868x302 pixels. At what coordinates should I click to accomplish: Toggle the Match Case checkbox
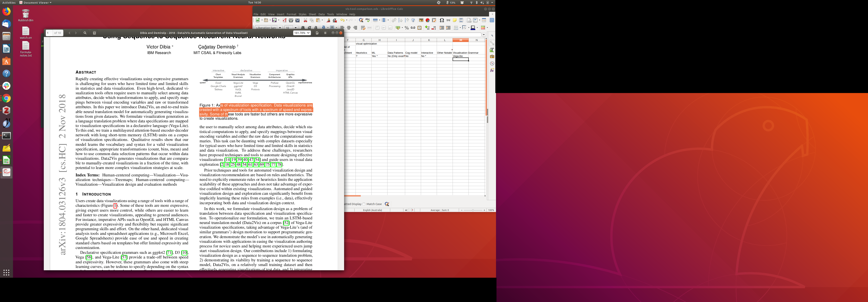(364, 204)
